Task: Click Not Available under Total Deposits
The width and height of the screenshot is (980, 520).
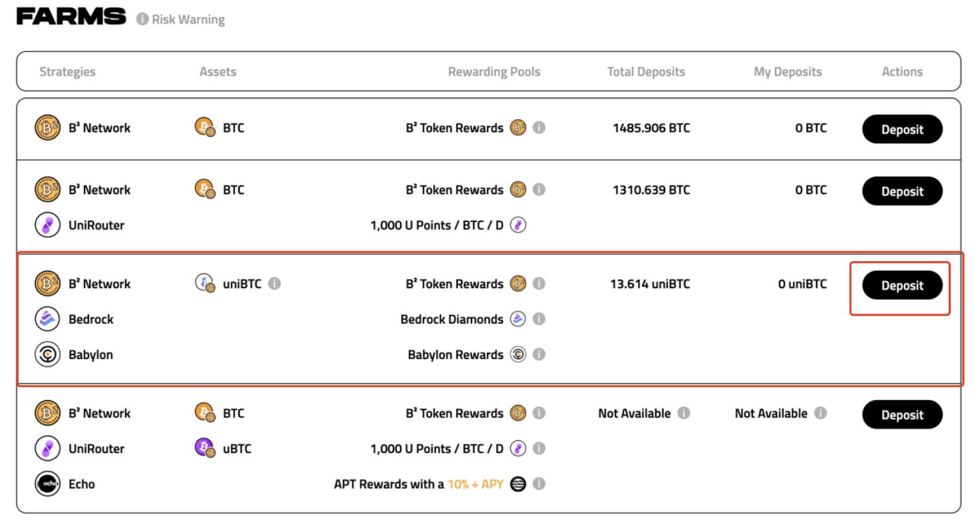Action: 634,414
